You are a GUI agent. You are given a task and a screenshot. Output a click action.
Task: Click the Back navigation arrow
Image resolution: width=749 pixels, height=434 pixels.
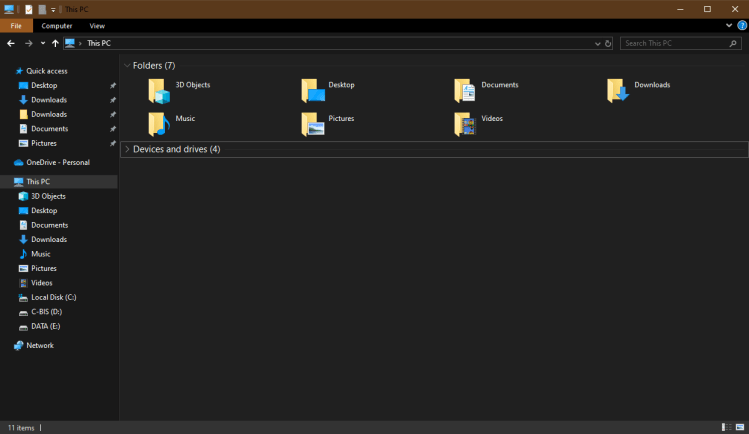(x=11, y=44)
